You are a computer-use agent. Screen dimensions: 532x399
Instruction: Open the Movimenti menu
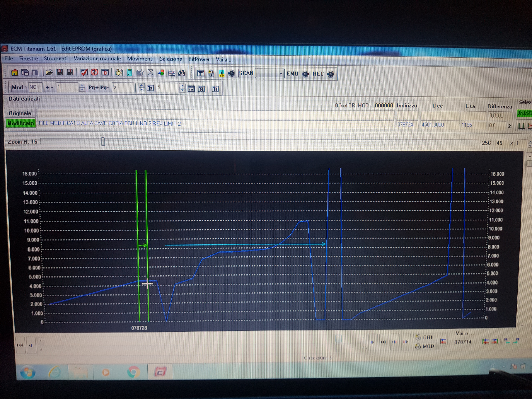pos(140,59)
